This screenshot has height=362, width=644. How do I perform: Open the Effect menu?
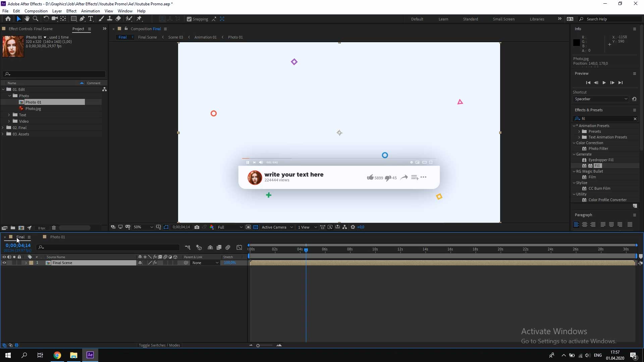click(71, 11)
